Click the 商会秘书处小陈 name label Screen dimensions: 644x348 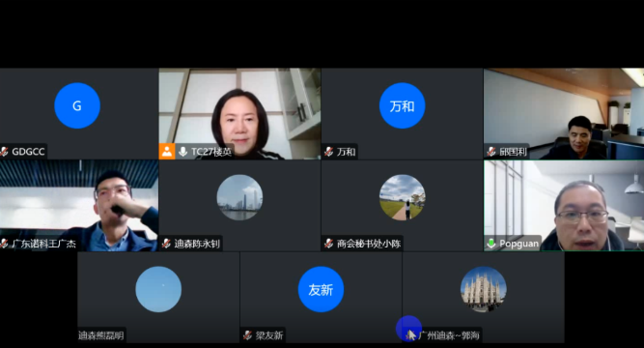point(369,244)
